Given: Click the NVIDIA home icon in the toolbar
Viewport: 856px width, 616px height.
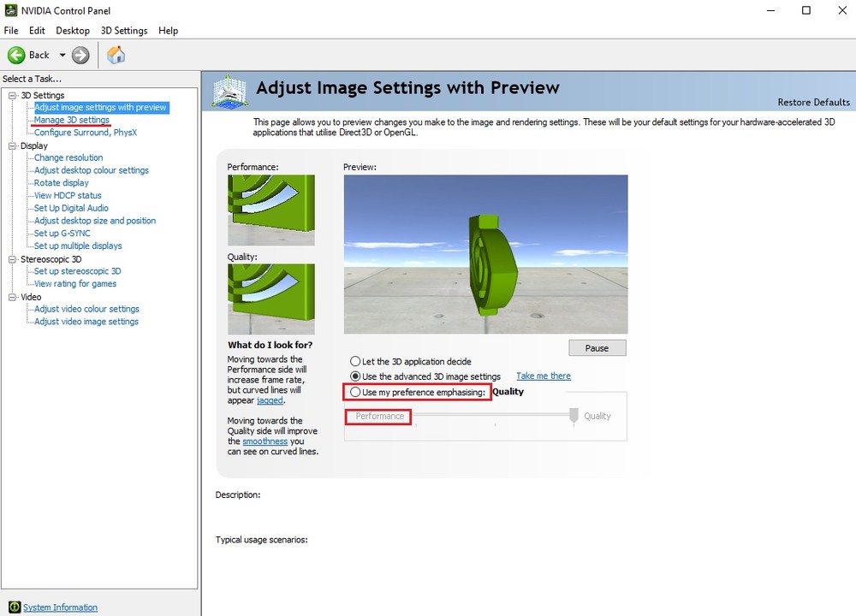Looking at the screenshot, I should (x=116, y=55).
